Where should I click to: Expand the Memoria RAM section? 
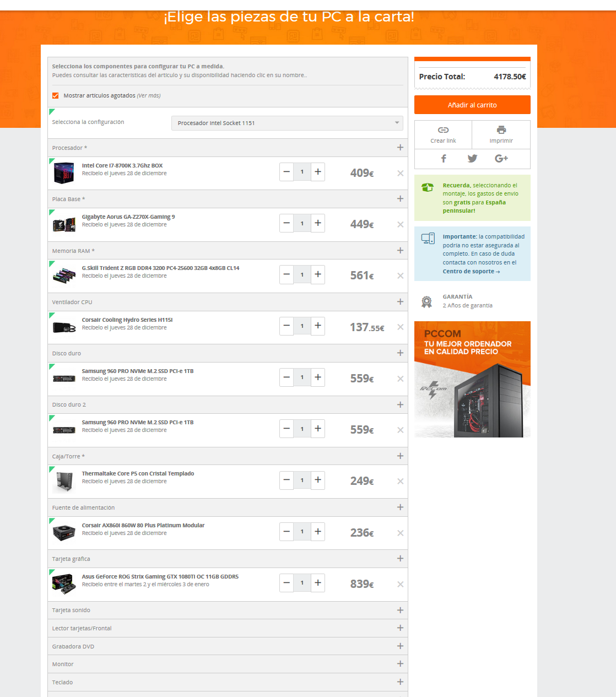(400, 251)
